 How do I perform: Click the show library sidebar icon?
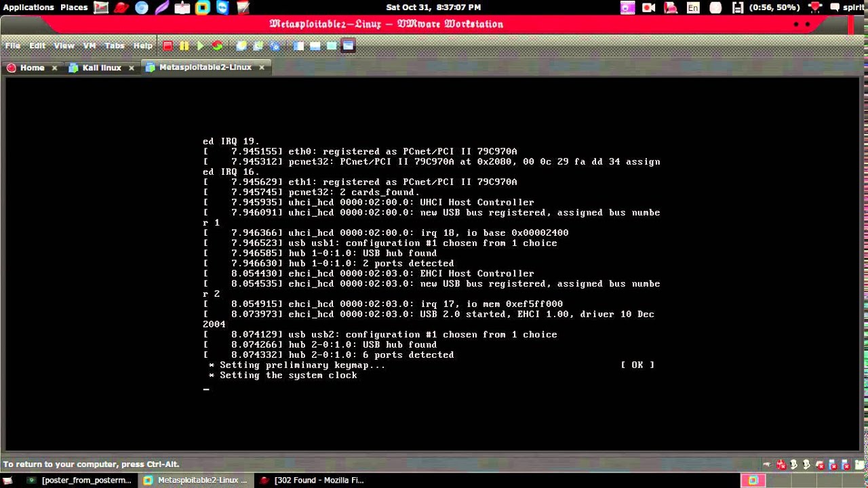click(298, 46)
